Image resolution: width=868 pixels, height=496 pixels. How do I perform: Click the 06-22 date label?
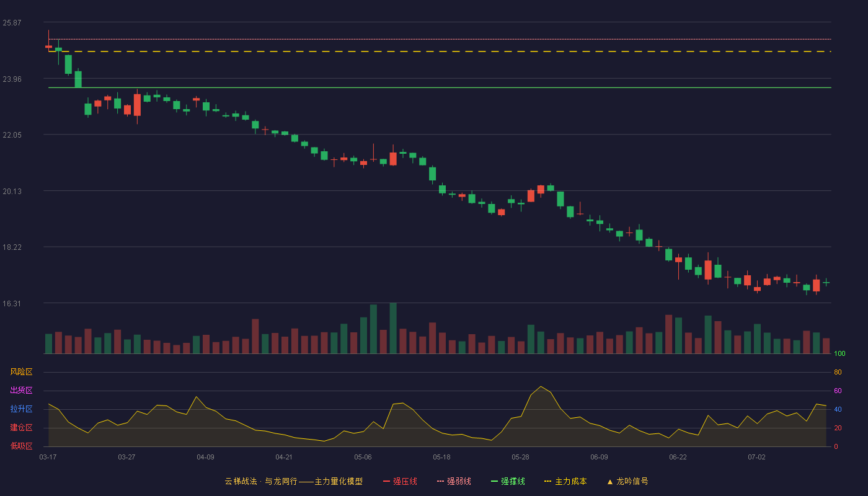click(678, 457)
